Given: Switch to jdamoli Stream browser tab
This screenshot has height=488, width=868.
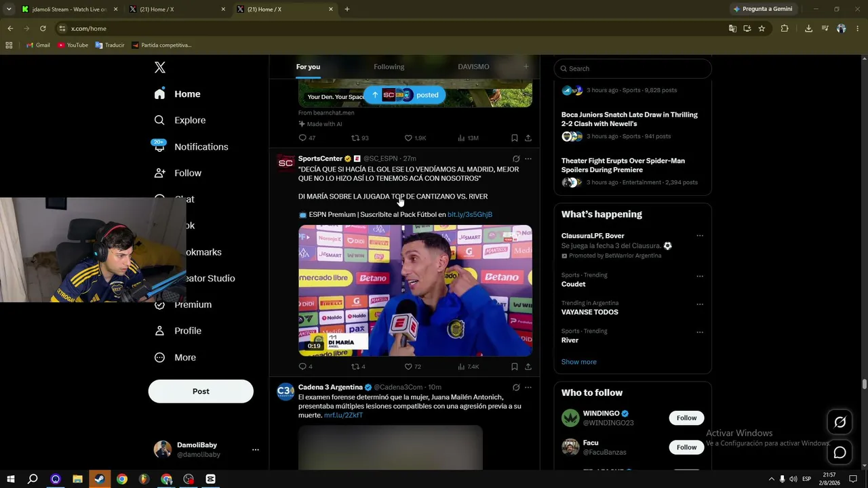Looking at the screenshot, I should (x=71, y=9).
